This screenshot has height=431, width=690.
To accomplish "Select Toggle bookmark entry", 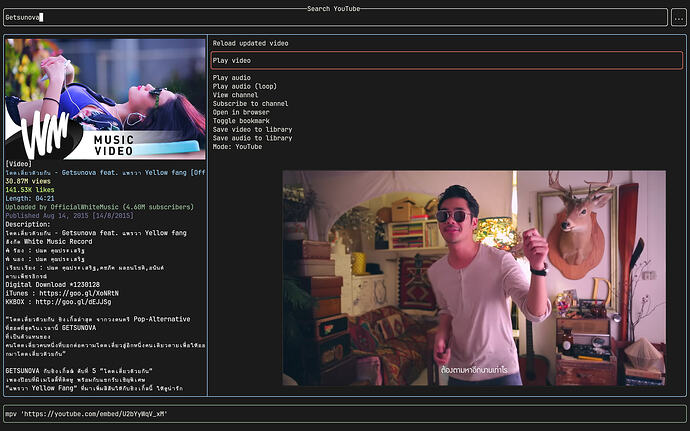I will [x=241, y=121].
